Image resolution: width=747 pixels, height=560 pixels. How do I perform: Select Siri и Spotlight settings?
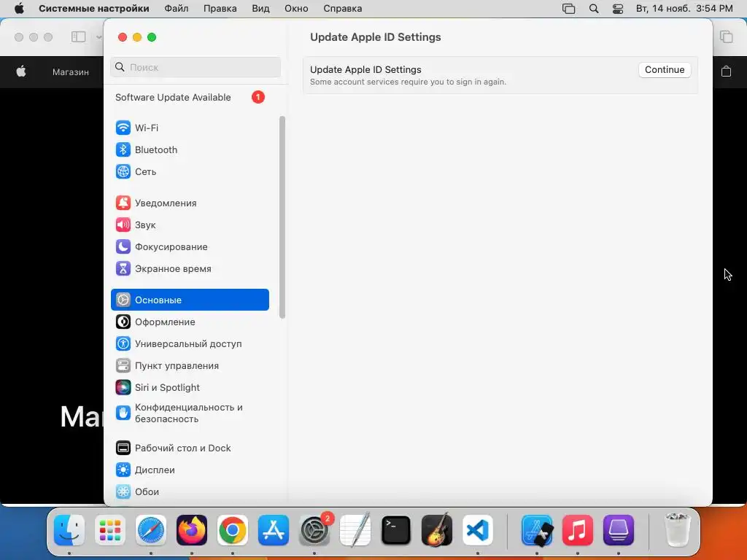click(190, 388)
